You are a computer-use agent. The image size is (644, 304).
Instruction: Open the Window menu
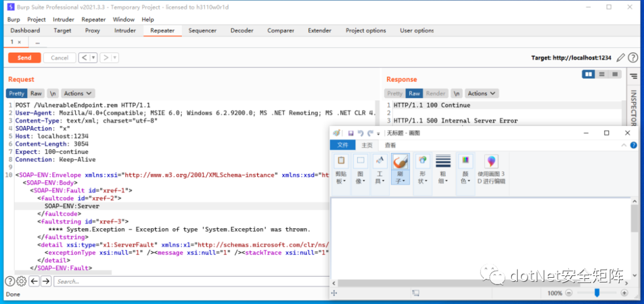coord(123,19)
